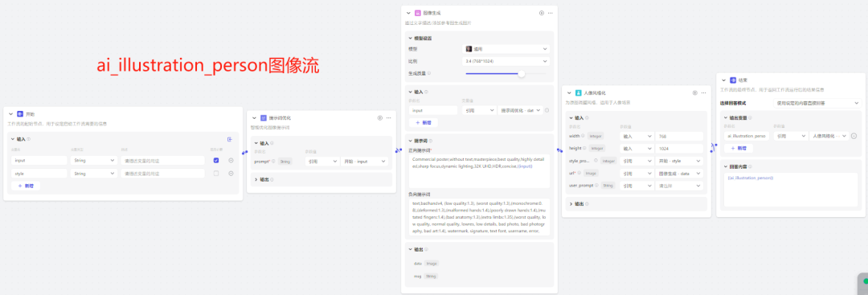This screenshot has height=295, width=868.
Task: Click info icon next to prompt parameter
Action: point(273,161)
